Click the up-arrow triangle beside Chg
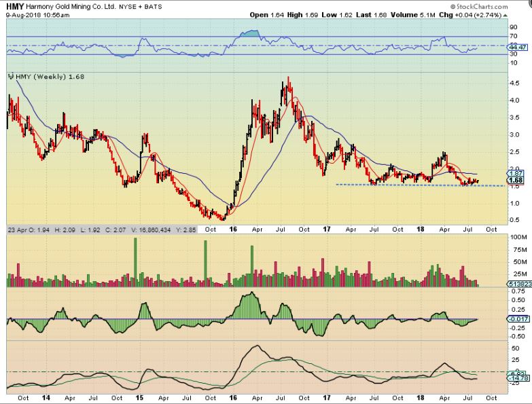532x404 pixels. click(506, 15)
